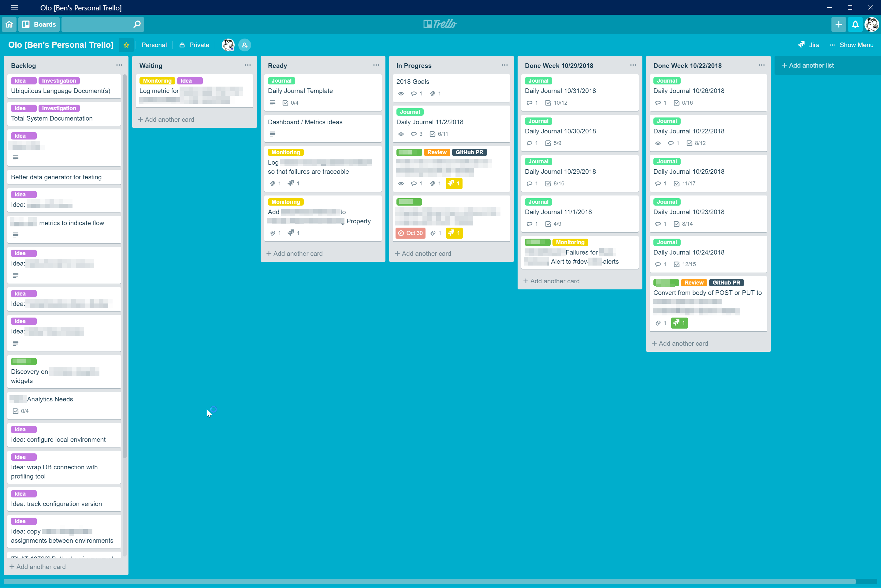Click the 2018 Goals card in In Progress

tap(451, 87)
